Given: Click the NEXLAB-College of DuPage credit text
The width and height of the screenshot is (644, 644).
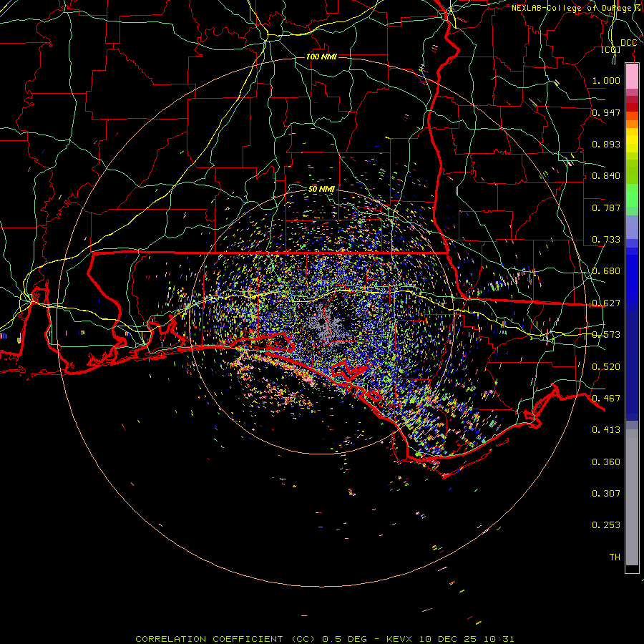Looking at the screenshot, I should 576,8.
